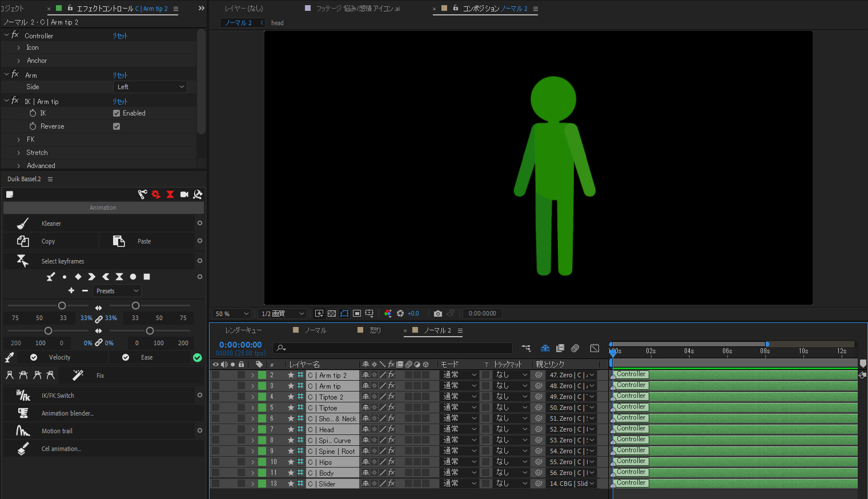The image size is (868, 499).
Task: Click the Motion trail icon
Action: click(23, 431)
